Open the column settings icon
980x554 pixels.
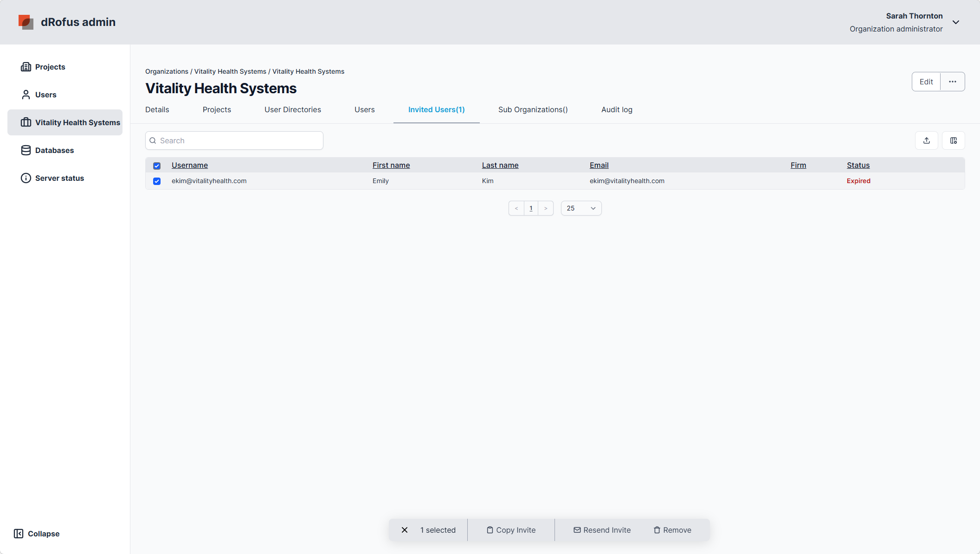(x=954, y=140)
